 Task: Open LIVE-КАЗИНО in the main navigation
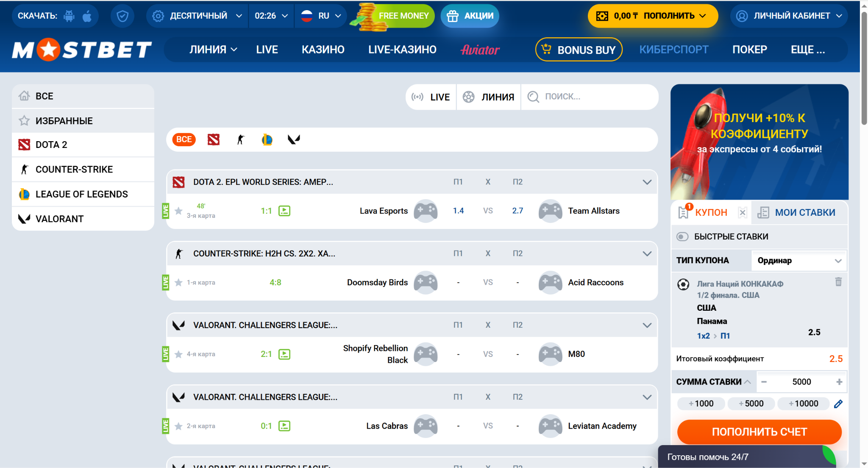tap(402, 50)
